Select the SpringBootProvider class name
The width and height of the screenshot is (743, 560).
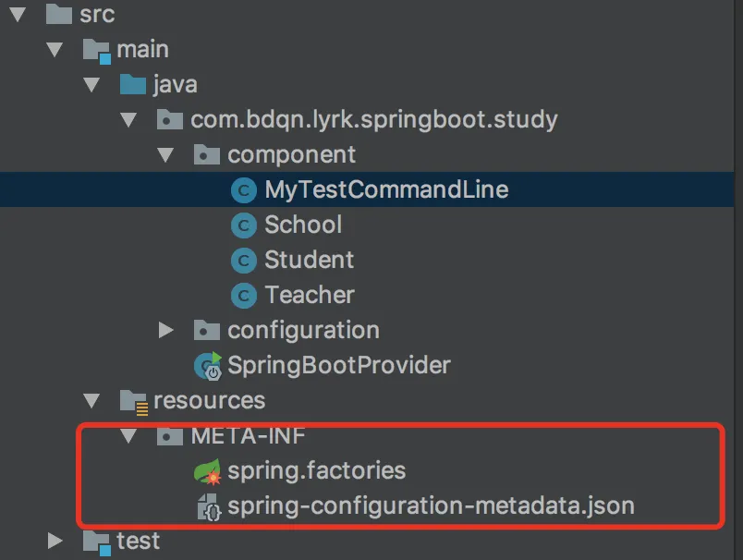[x=339, y=365]
